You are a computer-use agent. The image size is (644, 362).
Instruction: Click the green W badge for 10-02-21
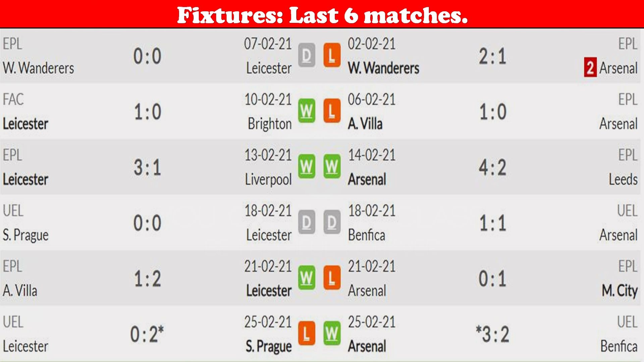coord(307,111)
